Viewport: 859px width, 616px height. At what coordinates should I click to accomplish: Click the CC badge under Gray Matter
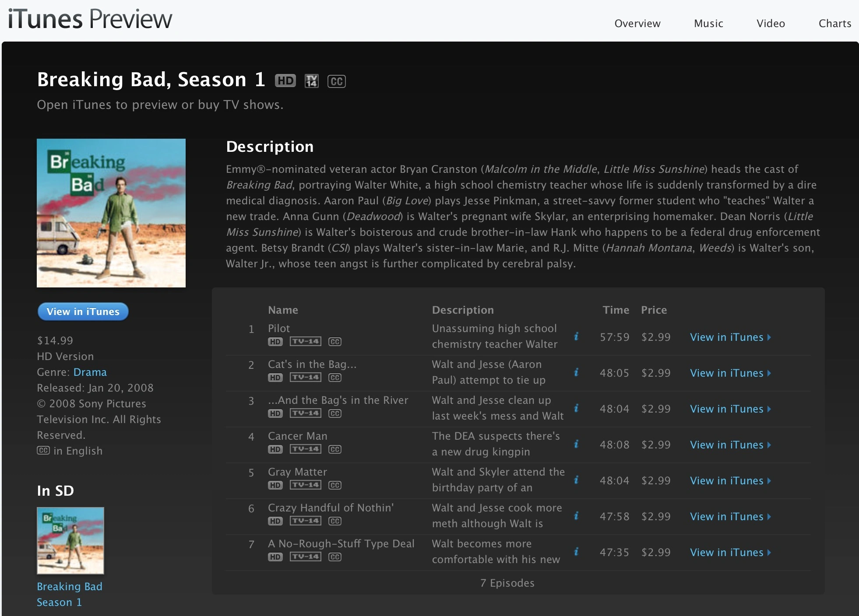coord(335,485)
